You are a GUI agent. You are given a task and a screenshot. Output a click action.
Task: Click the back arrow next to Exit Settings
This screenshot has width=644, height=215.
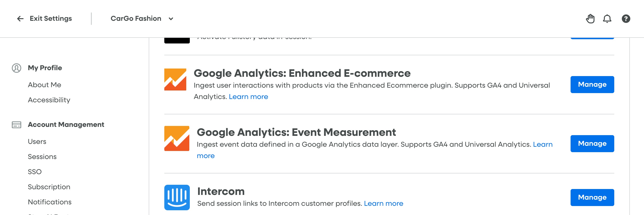click(20, 18)
